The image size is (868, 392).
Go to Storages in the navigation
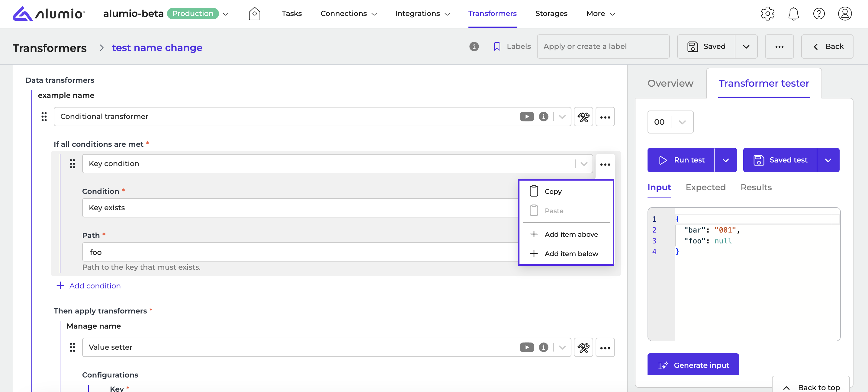(551, 14)
